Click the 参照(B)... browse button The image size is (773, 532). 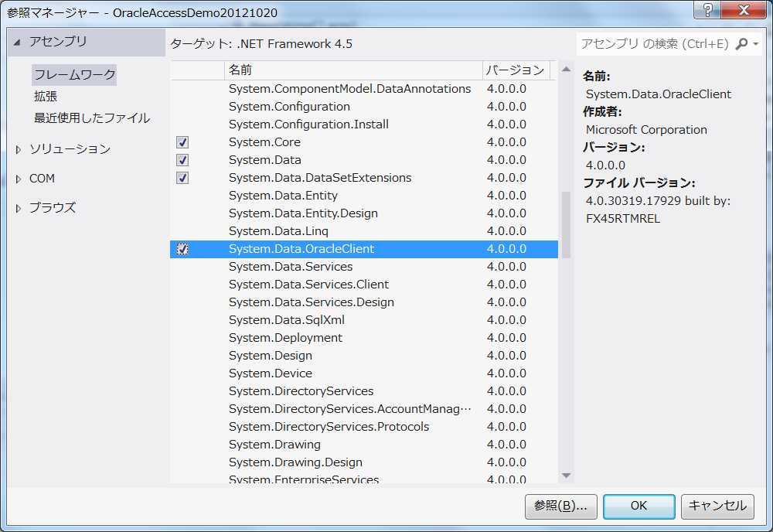tap(560, 506)
